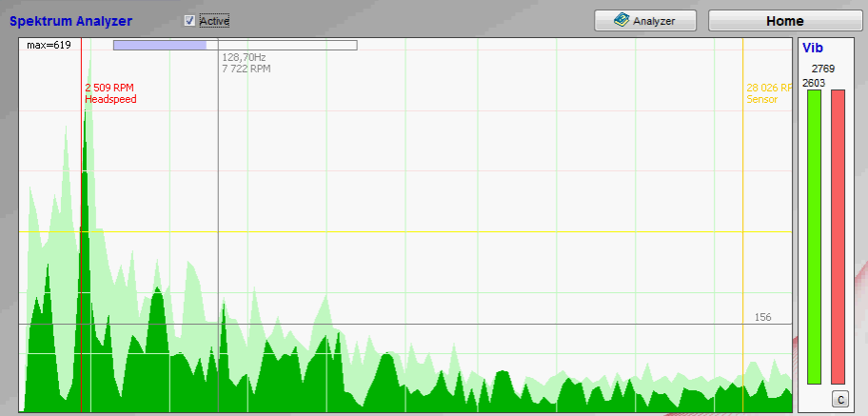868x416 pixels.
Task: Click the Vib panel heading
Action: point(813,47)
